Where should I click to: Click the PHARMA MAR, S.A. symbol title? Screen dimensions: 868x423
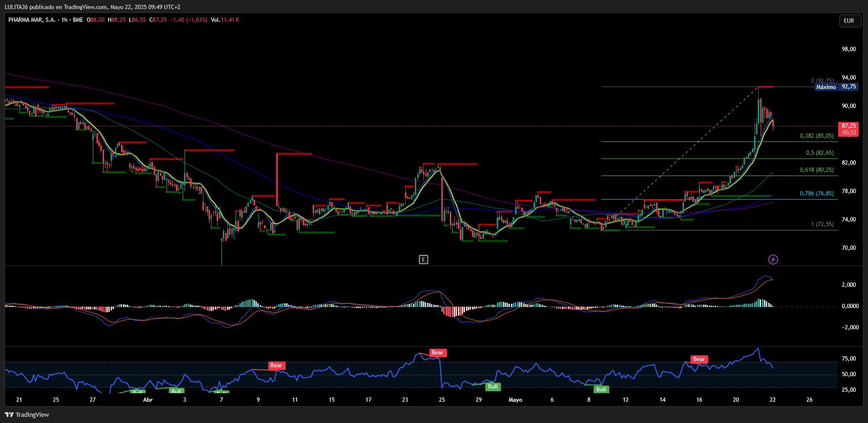point(32,20)
